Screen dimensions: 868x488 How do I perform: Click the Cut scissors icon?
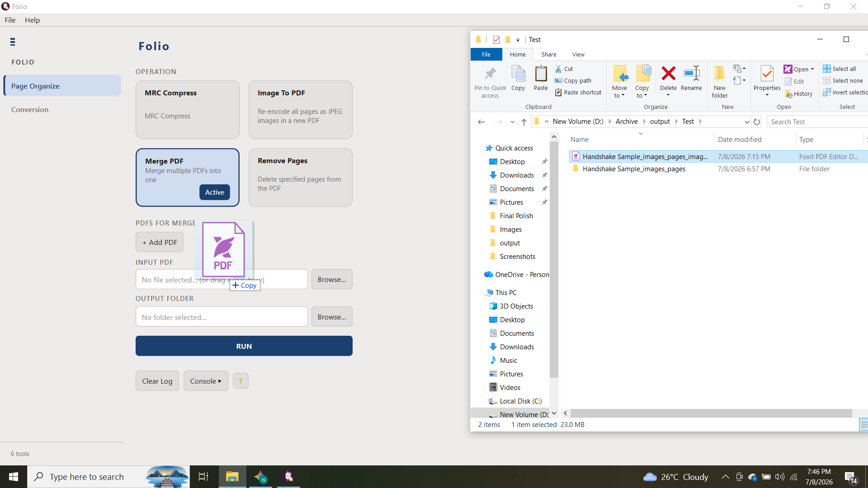click(558, 69)
